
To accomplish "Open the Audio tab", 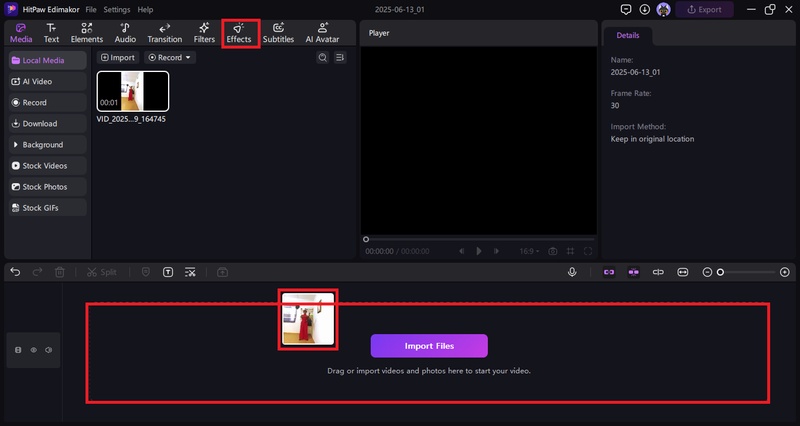I will (x=125, y=33).
